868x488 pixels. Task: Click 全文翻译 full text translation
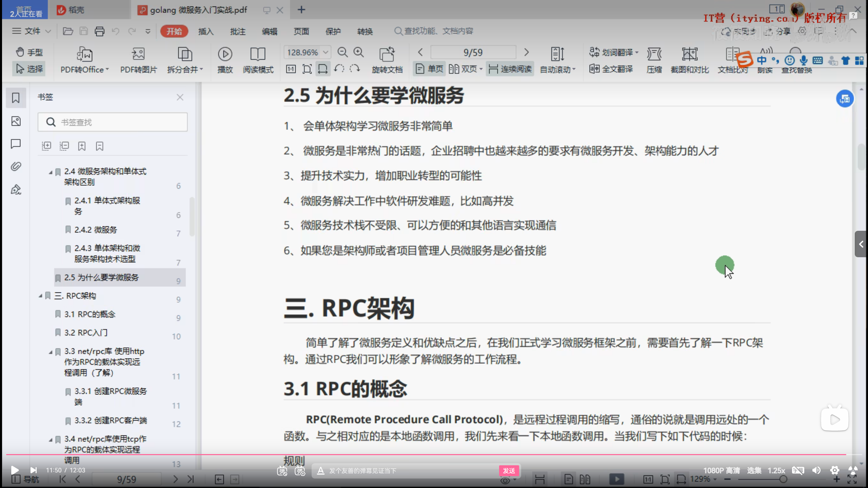click(611, 69)
